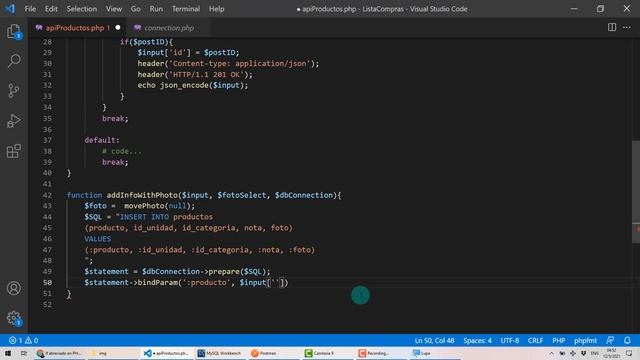Image resolution: width=640 pixels, height=360 pixels.
Task: Open the Windows Action Center icon
Action: (x=629, y=353)
